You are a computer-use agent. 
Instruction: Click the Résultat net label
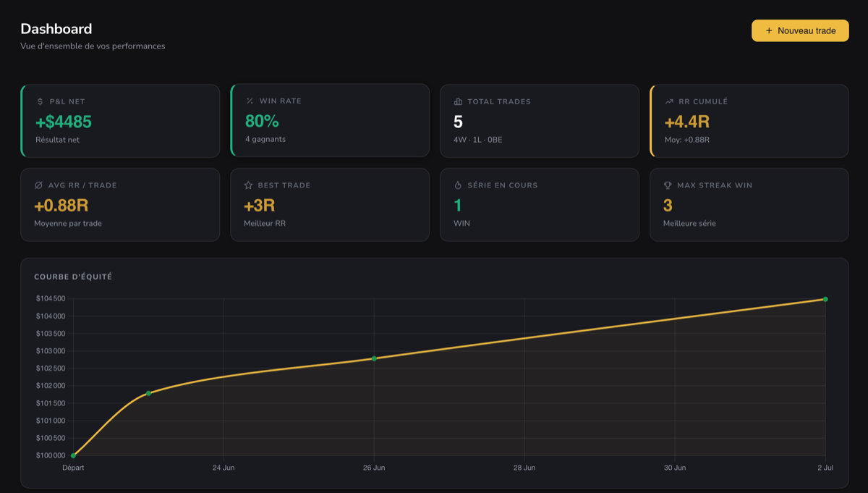[x=57, y=140]
